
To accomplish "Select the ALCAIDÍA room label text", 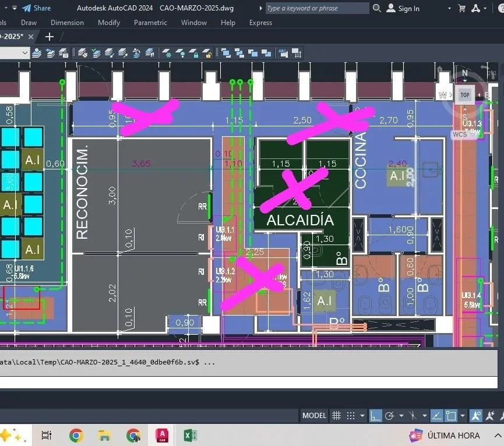I will coord(300,220).
